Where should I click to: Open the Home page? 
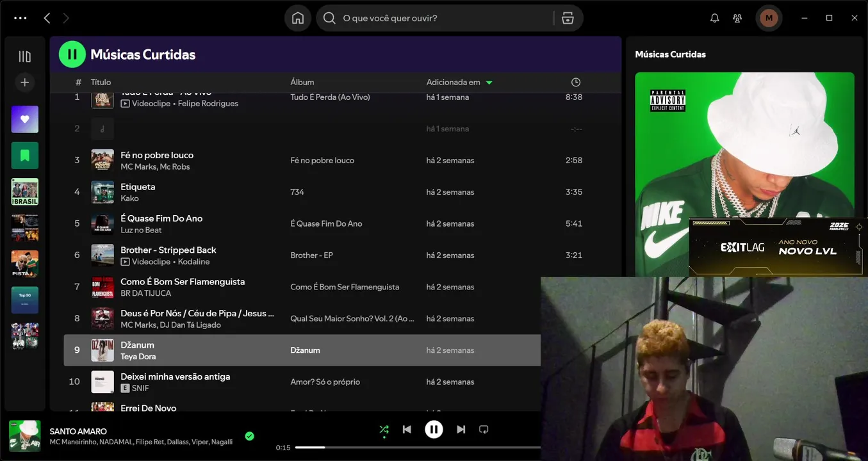(298, 18)
